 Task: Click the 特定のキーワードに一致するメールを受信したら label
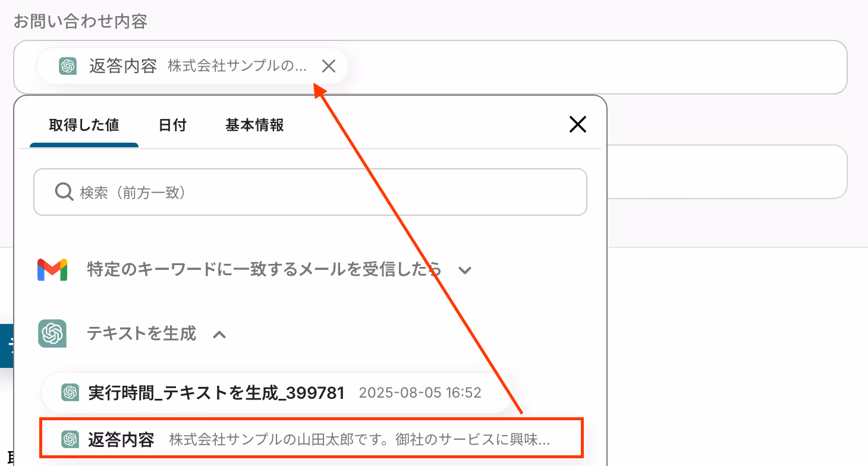coord(264,270)
